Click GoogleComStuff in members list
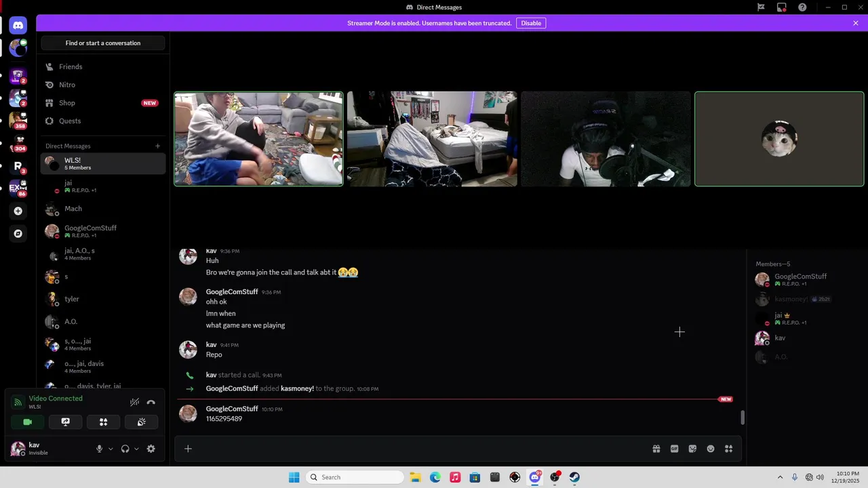 [x=806, y=279]
